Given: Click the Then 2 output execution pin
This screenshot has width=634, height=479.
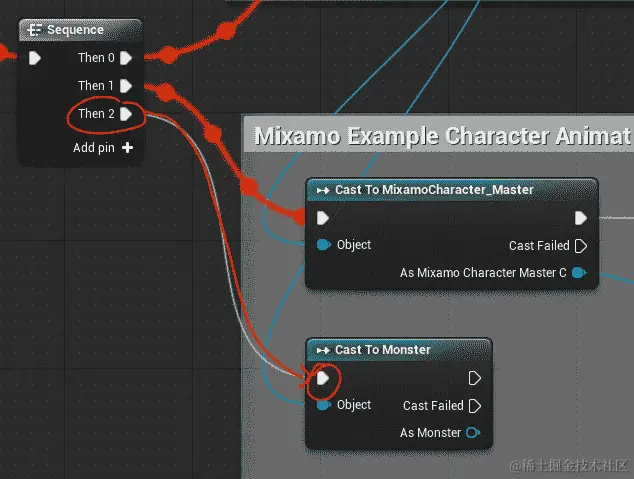Looking at the screenshot, I should pos(126,114).
